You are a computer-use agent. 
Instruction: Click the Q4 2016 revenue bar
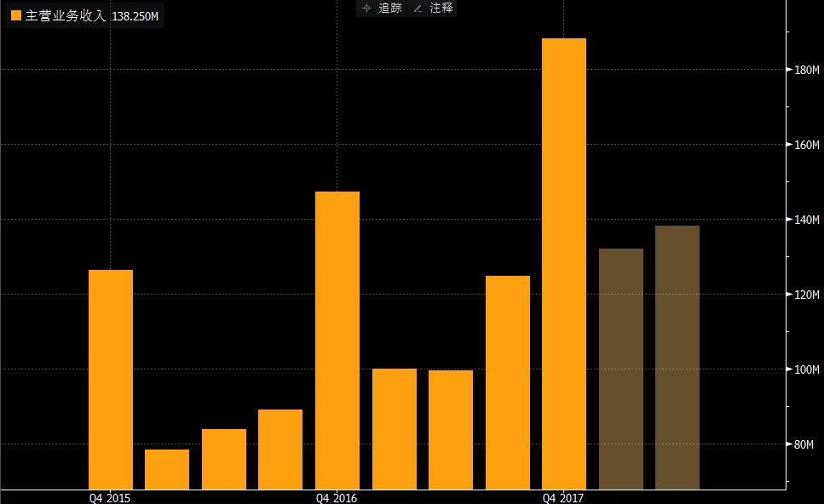click(337, 341)
